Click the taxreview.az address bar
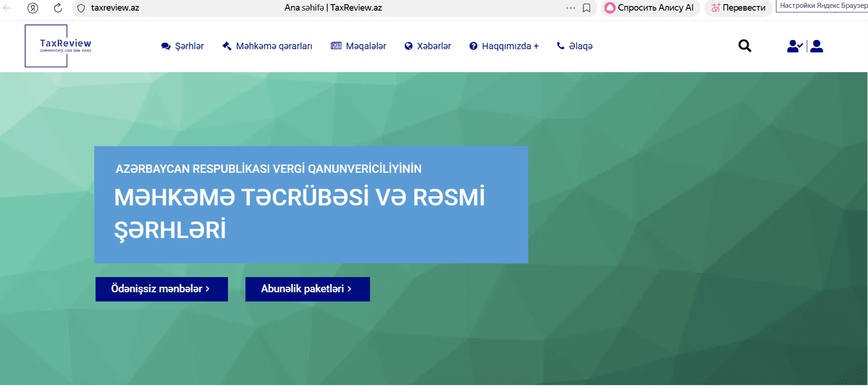868x386 pixels. pos(115,8)
